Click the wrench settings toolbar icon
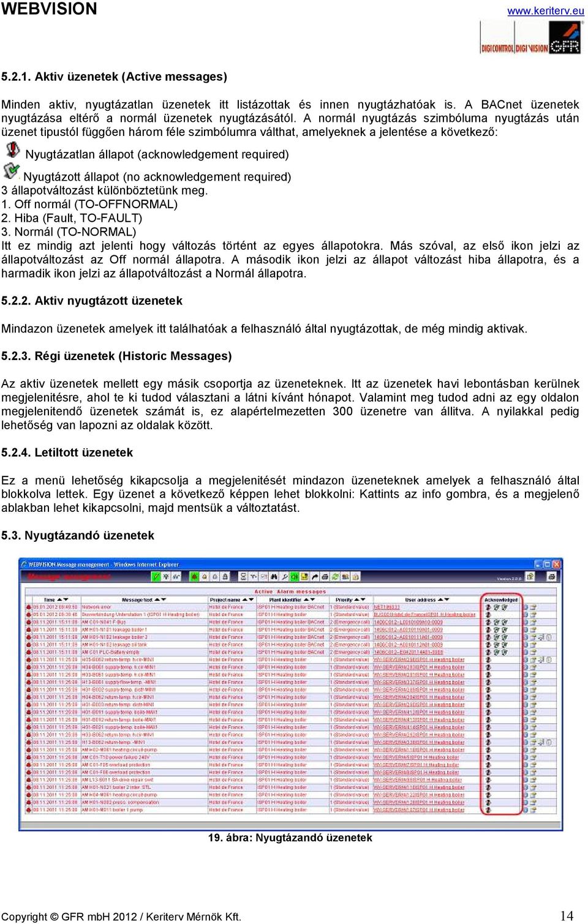 pos(284,577)
